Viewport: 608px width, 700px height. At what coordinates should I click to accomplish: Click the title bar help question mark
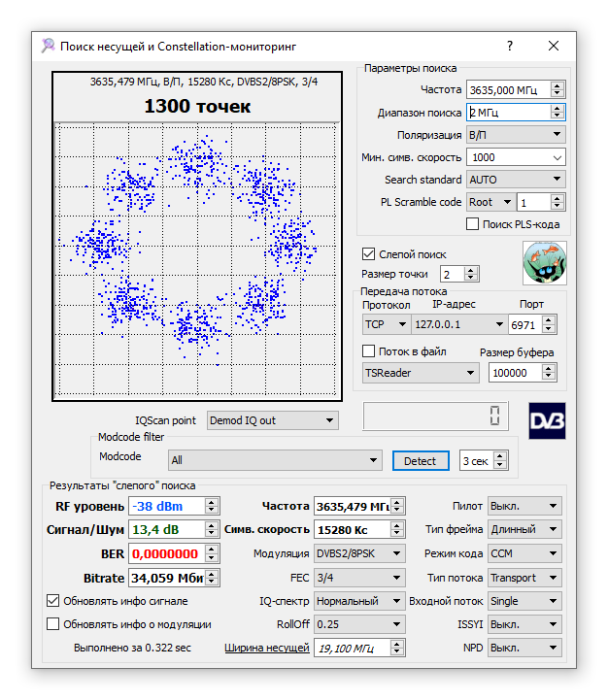pos(510,46)
